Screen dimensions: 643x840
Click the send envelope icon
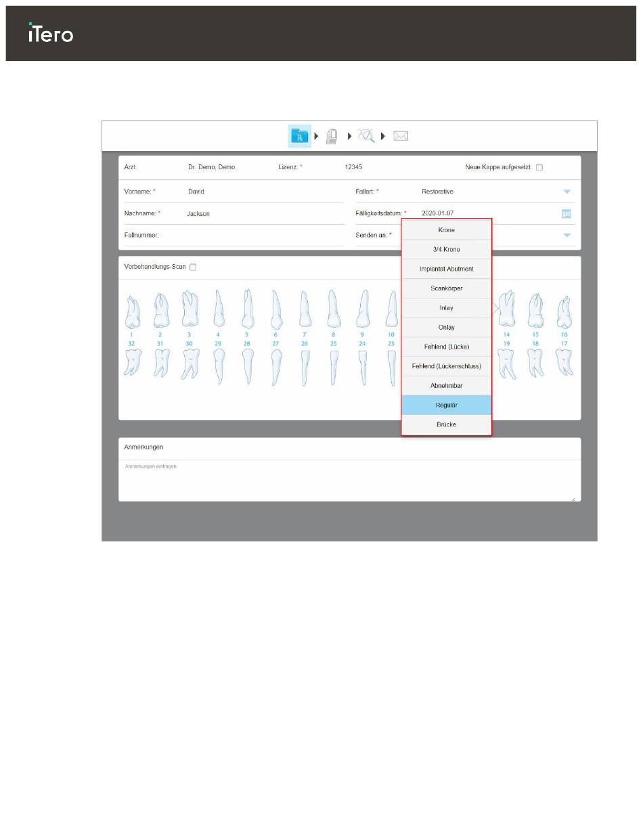(401, 136)
